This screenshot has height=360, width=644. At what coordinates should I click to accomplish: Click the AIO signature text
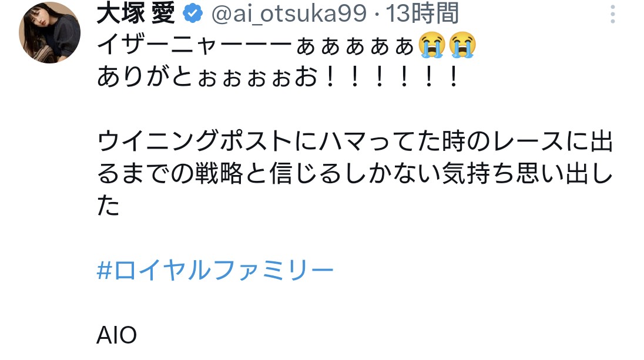click(x=117, y=335)
